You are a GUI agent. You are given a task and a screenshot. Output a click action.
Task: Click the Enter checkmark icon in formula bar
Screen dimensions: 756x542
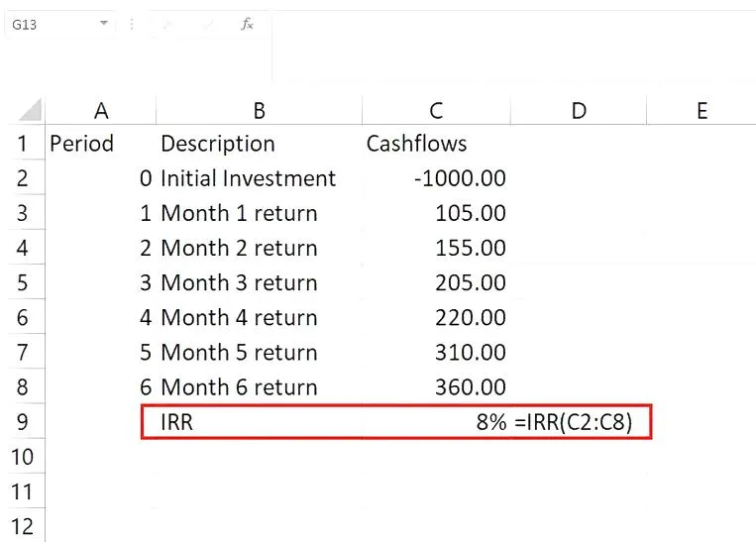point(207,24)
